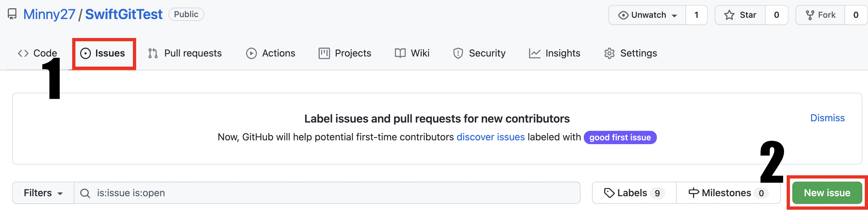Open Labels with the tag icon
Image resolution: width=868 pixels, height=214 pixels.
tap(609, 193)
